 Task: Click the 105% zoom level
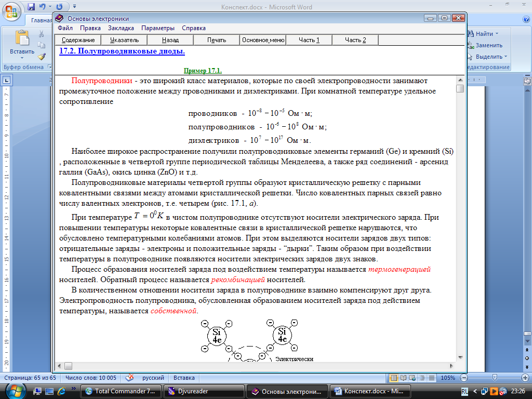click(447, 378)
